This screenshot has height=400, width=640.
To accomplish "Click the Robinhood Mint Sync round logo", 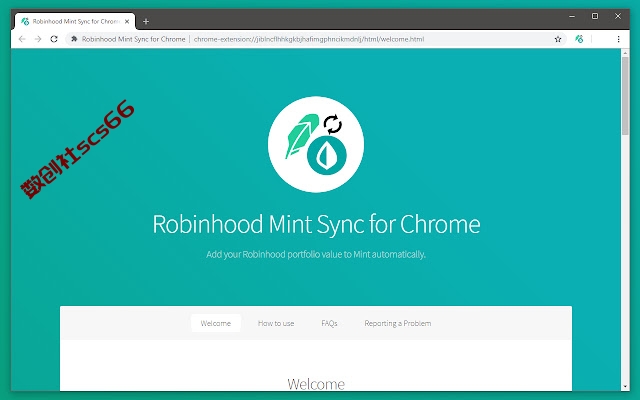I will click(316, 144).
